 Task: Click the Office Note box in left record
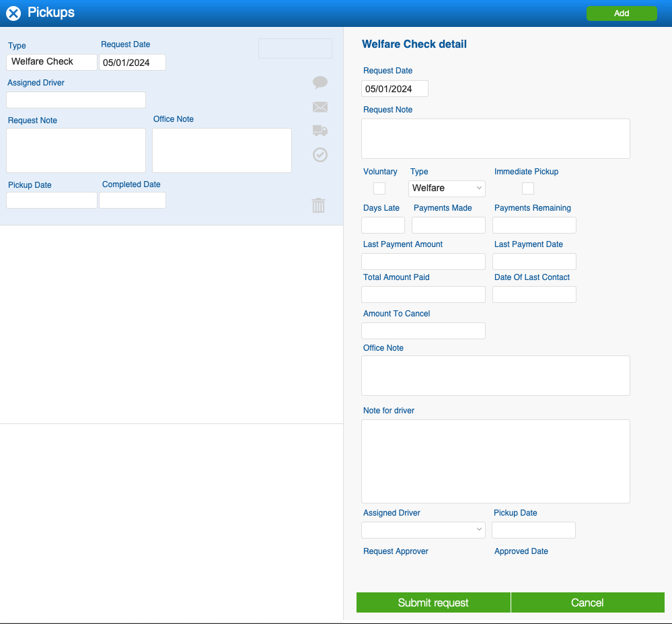tap(222, 151)
